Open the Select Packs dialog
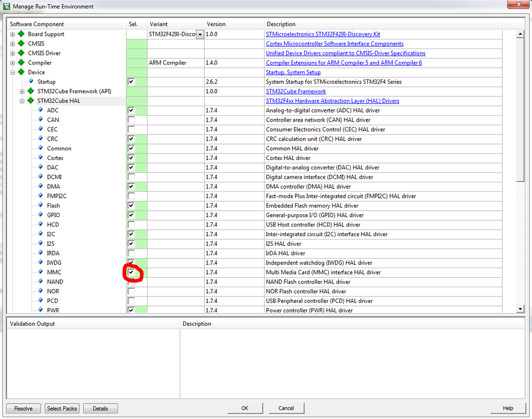532x419 pixels. pos(62,408)
